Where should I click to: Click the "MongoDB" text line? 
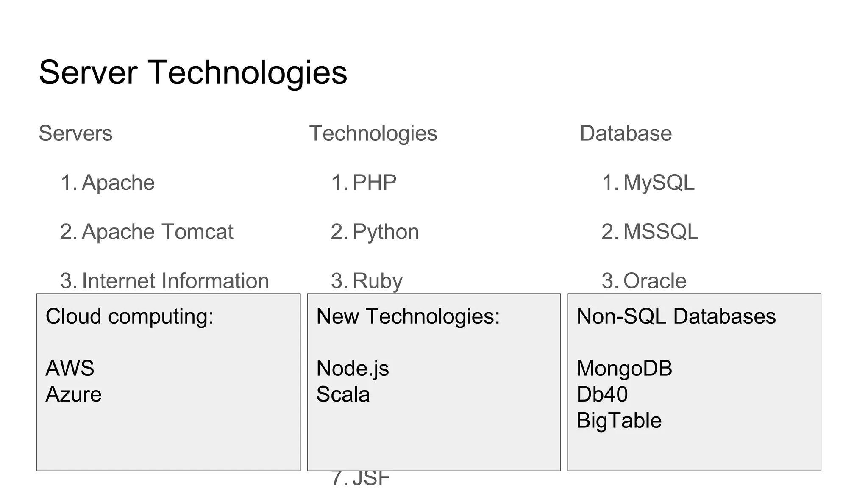624,368
